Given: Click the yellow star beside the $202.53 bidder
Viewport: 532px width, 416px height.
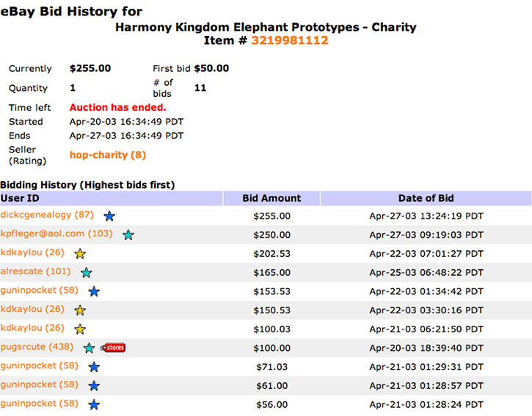Looking at the screenshot, I should (x=80, y=253).
